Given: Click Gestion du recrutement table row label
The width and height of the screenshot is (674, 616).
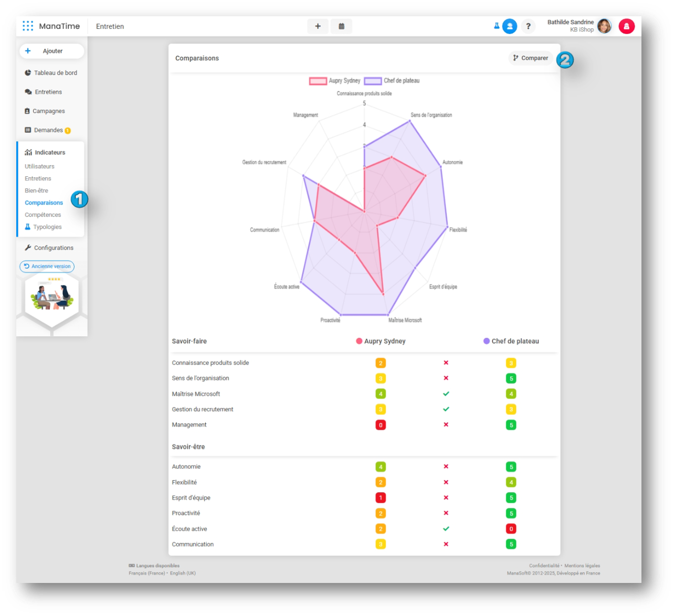Looking at the screenshot, I should coord(202,409).
